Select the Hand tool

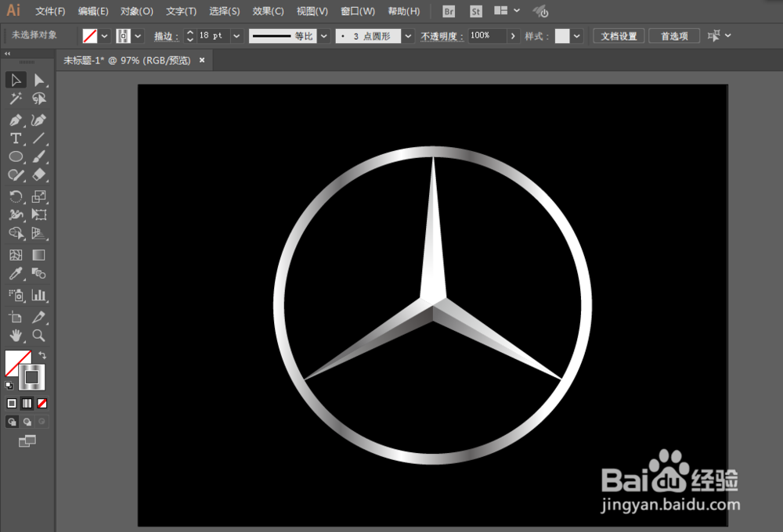click(x=16, y=336)
